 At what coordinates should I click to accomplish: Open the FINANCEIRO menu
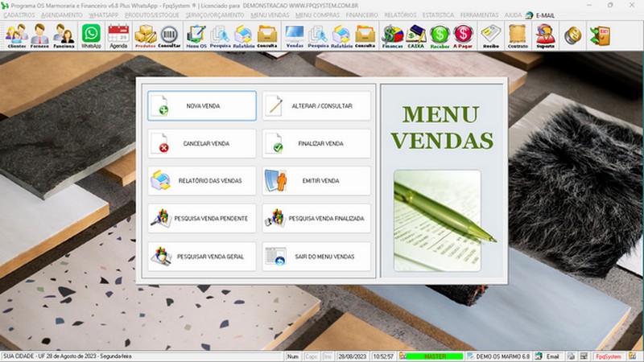pyautogui.click(x=361, y=15)
